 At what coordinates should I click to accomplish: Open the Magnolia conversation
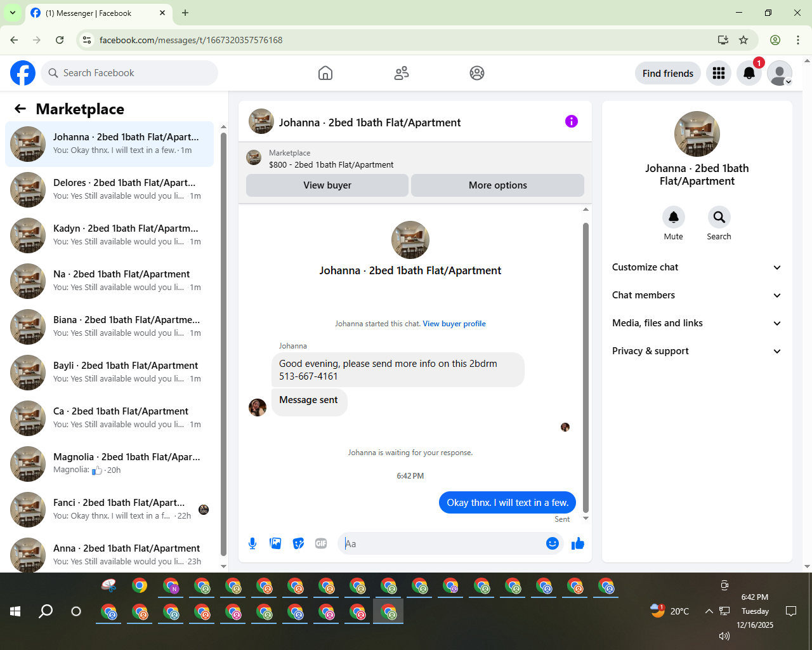tap(110, 464)
